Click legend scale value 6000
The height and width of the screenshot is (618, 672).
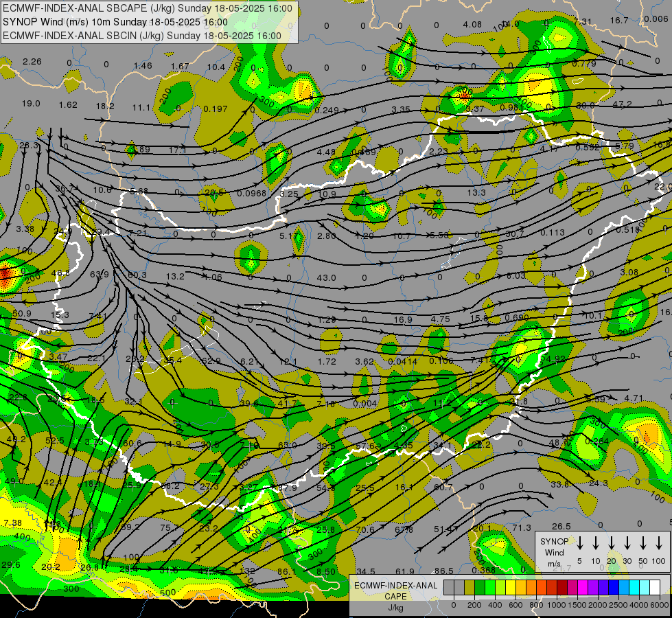pos(660,605)
